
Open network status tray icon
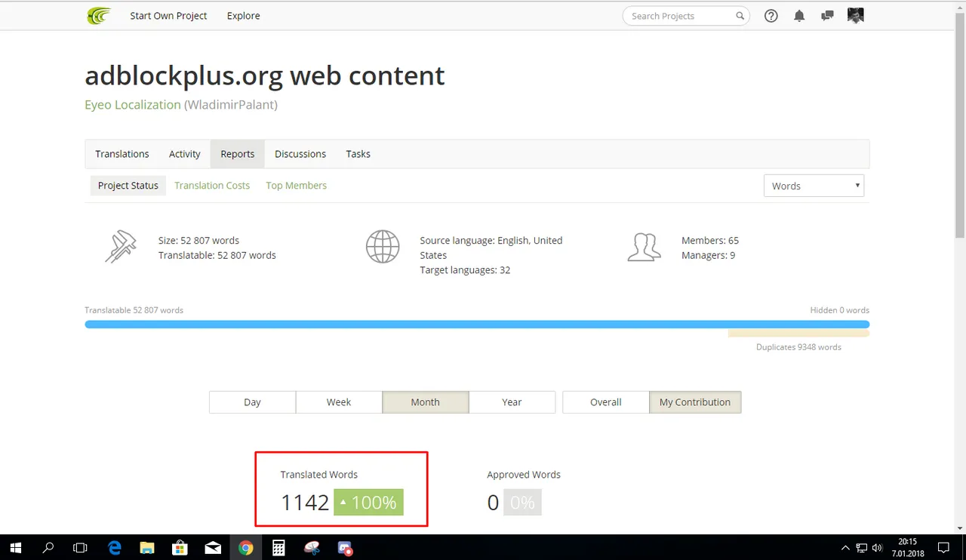point(862,548)
